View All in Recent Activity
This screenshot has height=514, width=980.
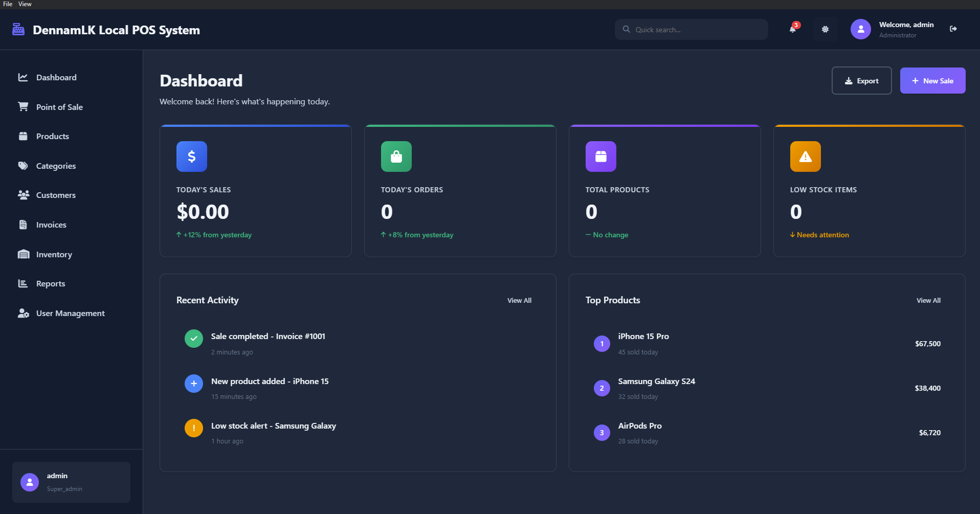(x=519, y=300)
